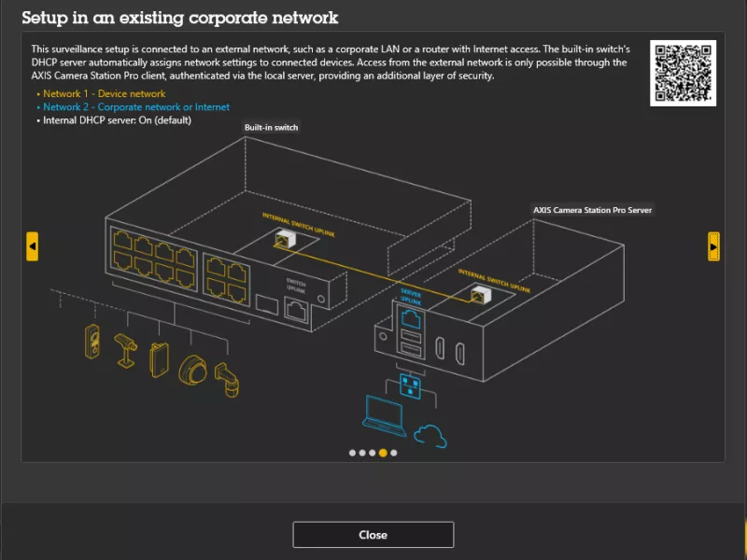The image size is (747, 560).
Task: Select the blue cloud connectivity icon
Action: [x=430, y=434]
